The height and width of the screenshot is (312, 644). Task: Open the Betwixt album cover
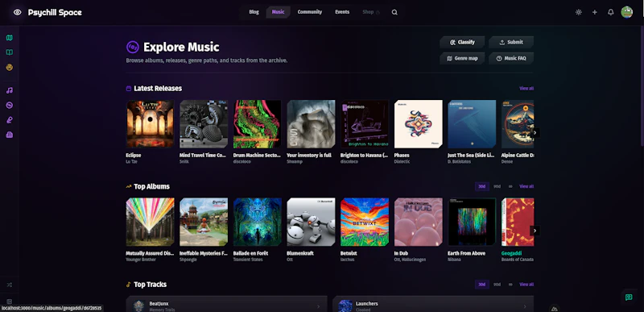[x=365, y=222]
